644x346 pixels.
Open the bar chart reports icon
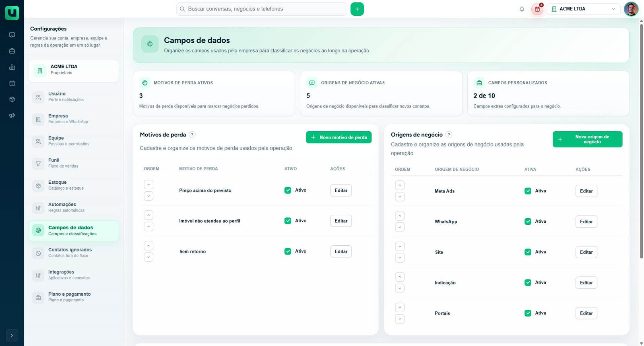tap(12, 67)
